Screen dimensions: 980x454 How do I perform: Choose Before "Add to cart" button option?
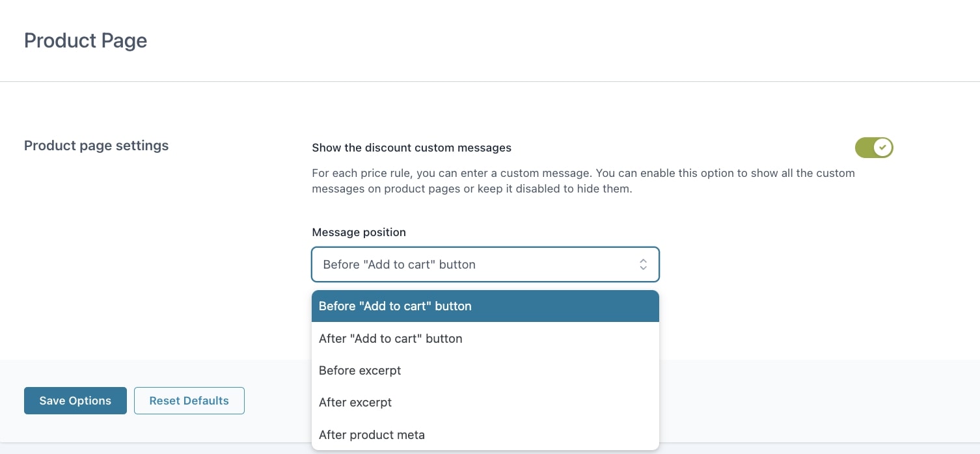[485, 306]
